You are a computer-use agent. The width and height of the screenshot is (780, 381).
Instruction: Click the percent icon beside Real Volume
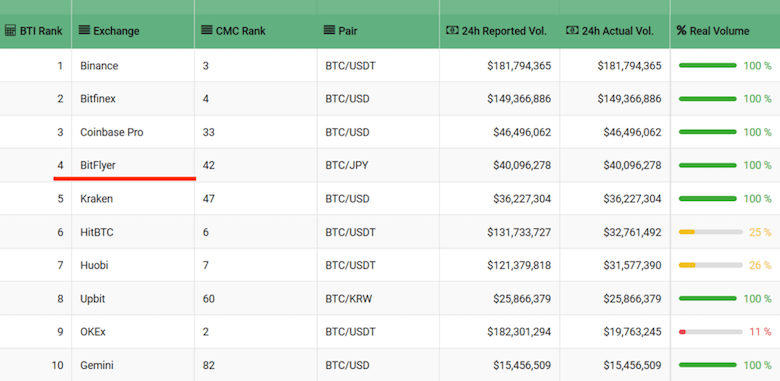point(681,31)
